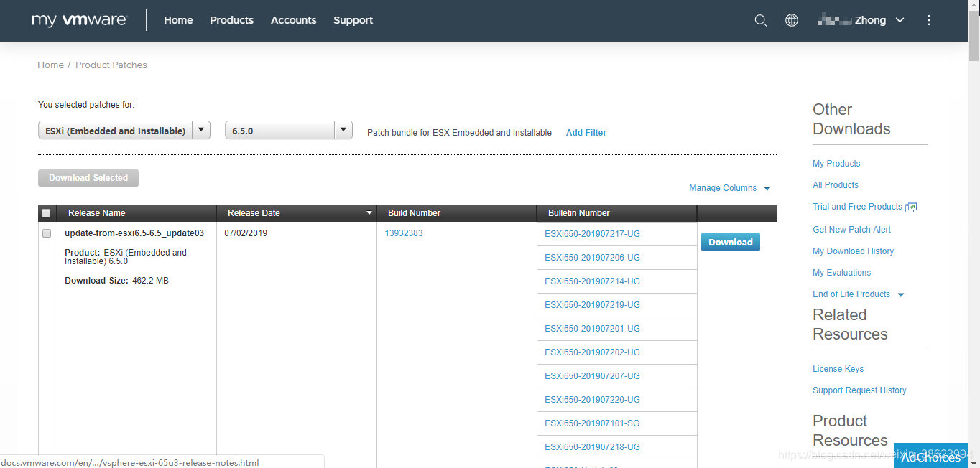This screenshot has width=980, height=468.
Task: Open the 6.5.0 version dropdown
Action: pyautogui.click(x=289, y=131)
